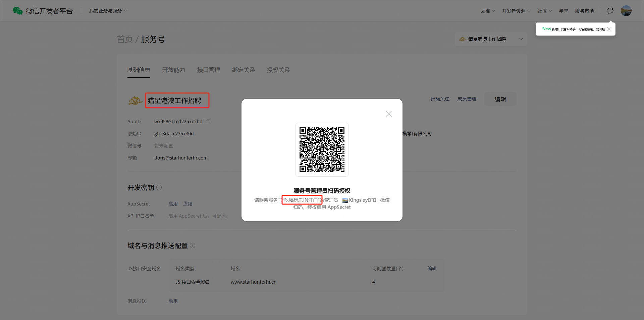Open the 学堂 menu item
The image size is (644, 320).
point(563,11)
